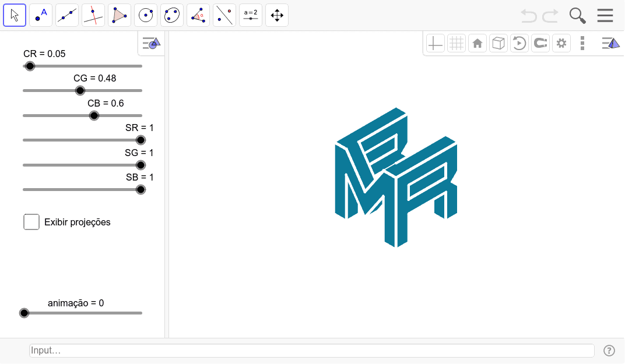Viewport: 625px width, 364px height.
Task: Open the point capturing magnet option
Action: [540, 43]
